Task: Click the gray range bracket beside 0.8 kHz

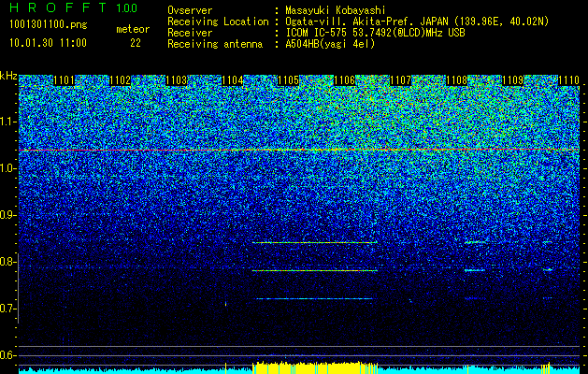Action: coord(19,288)
